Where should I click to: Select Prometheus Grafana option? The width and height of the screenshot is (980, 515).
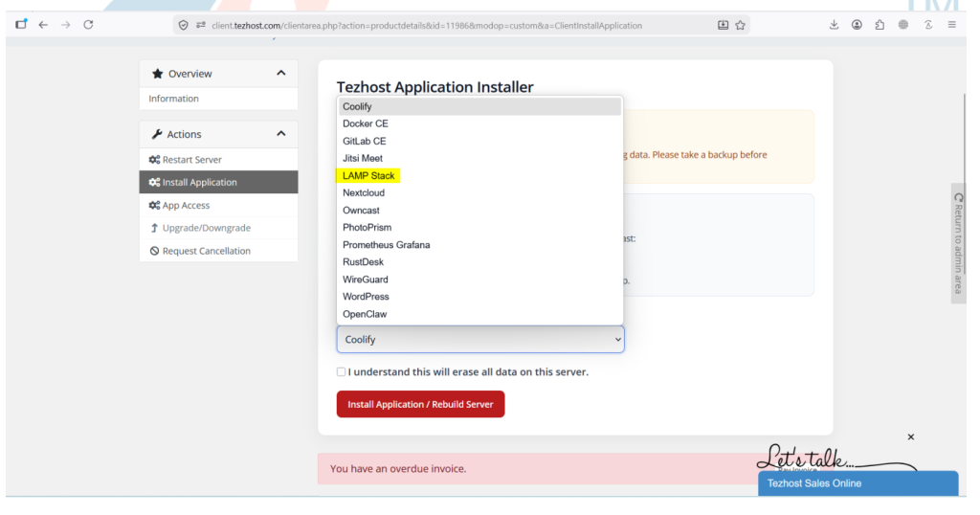(480, 245)
